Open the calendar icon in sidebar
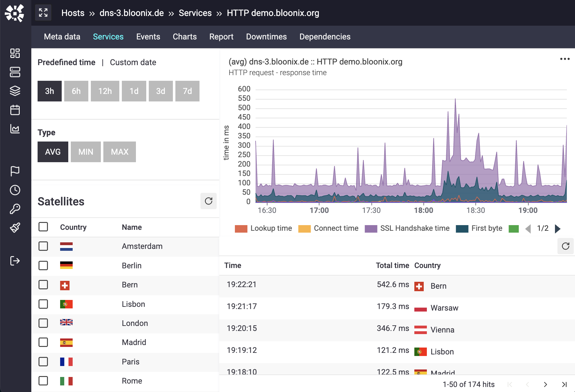The image size is (575, 392). tap(15, 110)
